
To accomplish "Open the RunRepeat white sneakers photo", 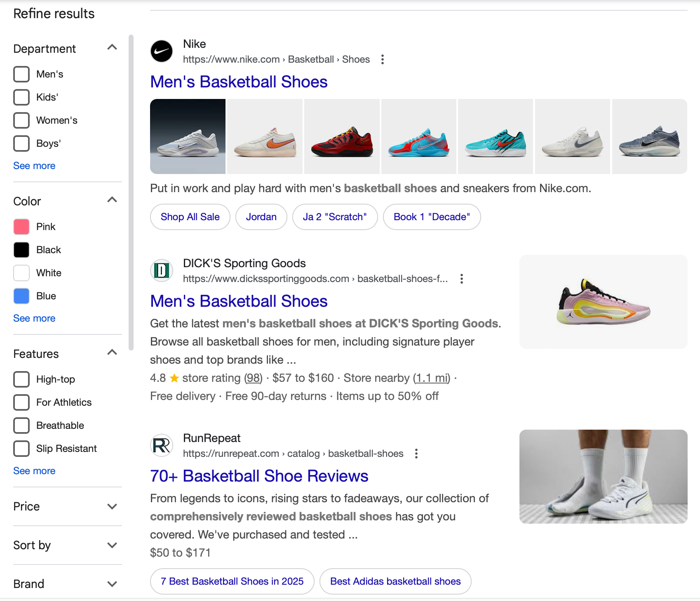I will [604, 477].
